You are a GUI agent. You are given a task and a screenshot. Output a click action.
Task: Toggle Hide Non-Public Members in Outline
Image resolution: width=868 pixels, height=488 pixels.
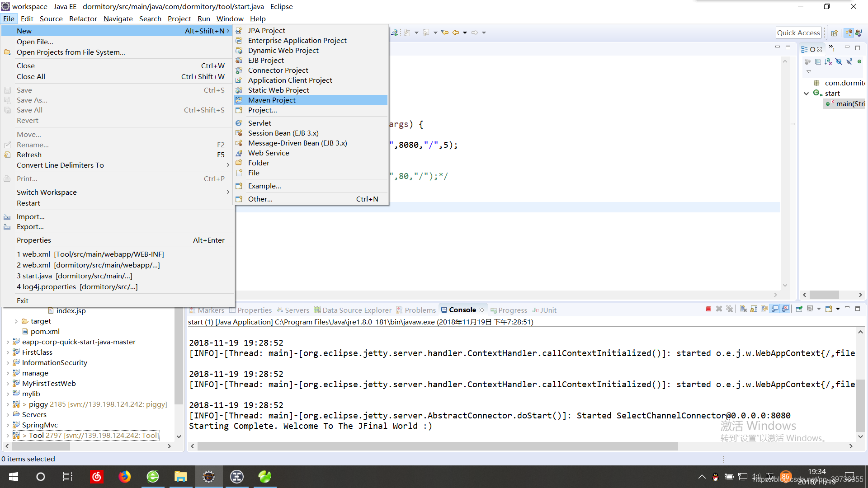859,61
